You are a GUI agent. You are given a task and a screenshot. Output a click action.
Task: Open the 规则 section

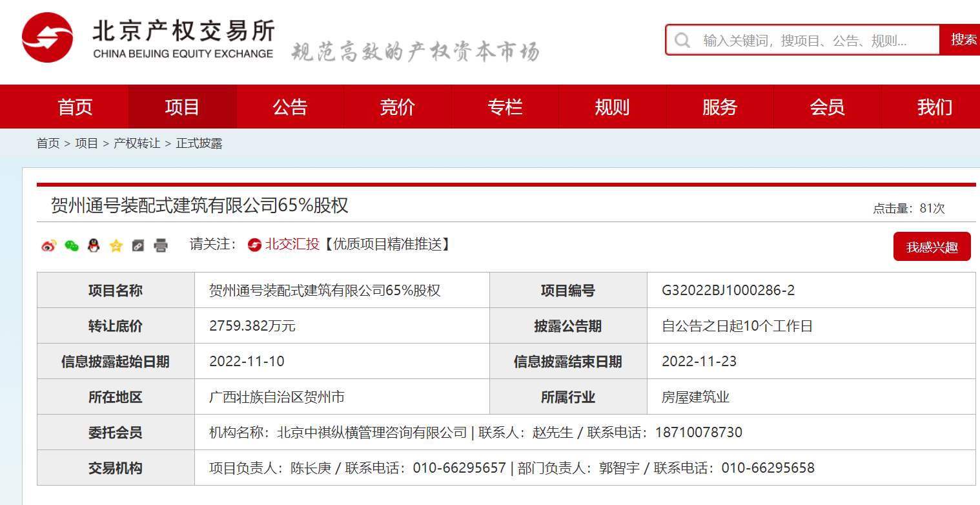[x=612, y=107]
